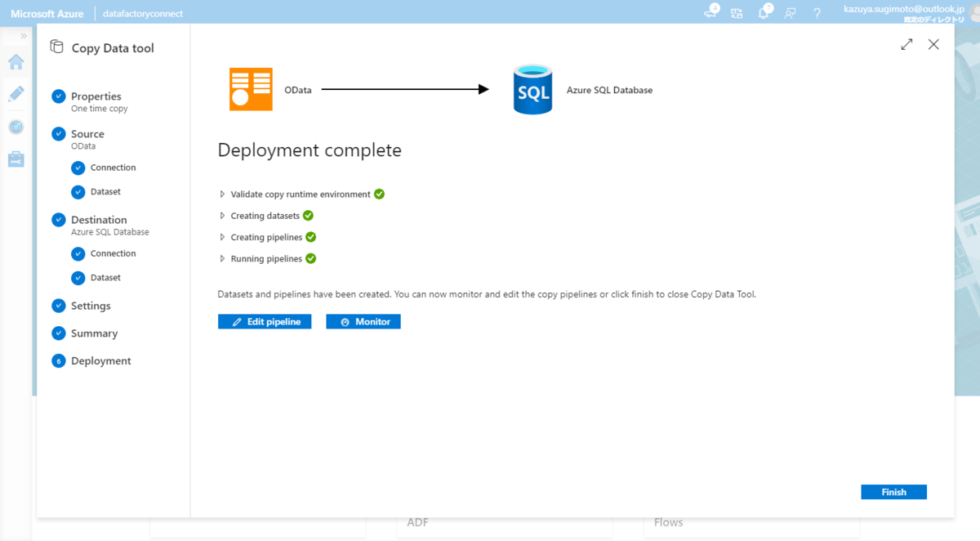Go to the Properties step

tap(96, 96)
